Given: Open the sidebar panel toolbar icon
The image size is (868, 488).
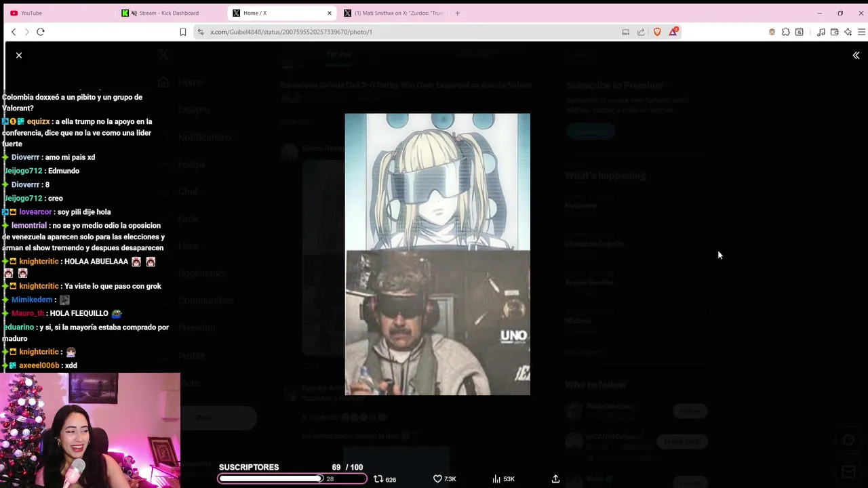Looking at the screenshot, I should [x=799, y=32].
